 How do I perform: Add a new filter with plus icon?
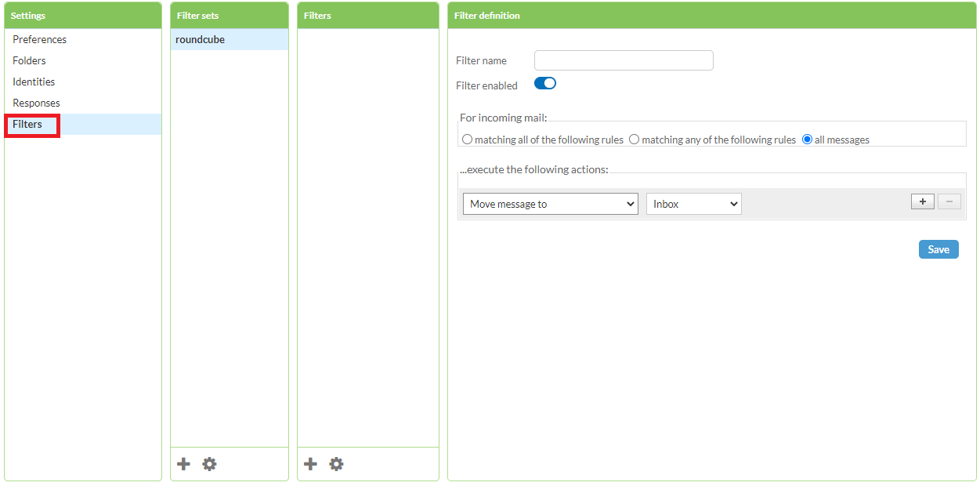311,464
